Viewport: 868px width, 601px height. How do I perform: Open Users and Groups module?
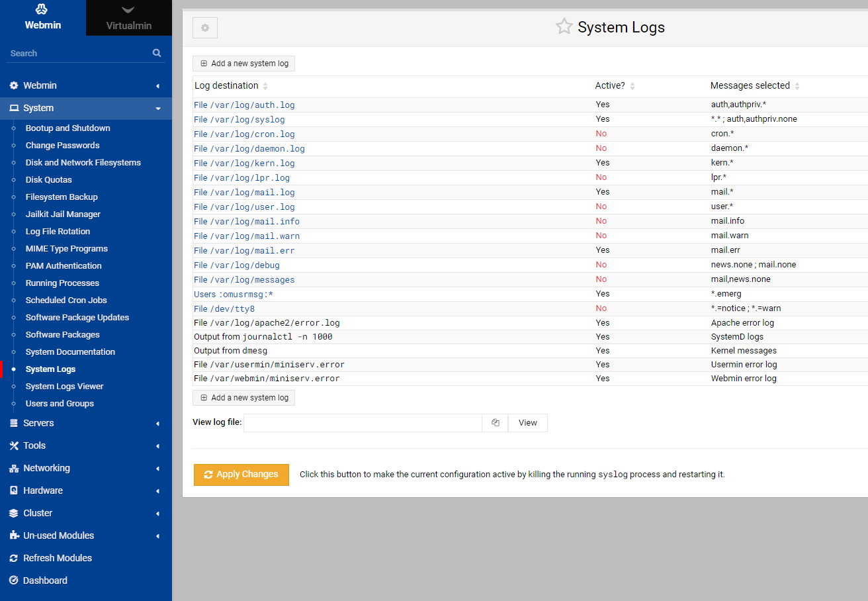click(60, 404)
